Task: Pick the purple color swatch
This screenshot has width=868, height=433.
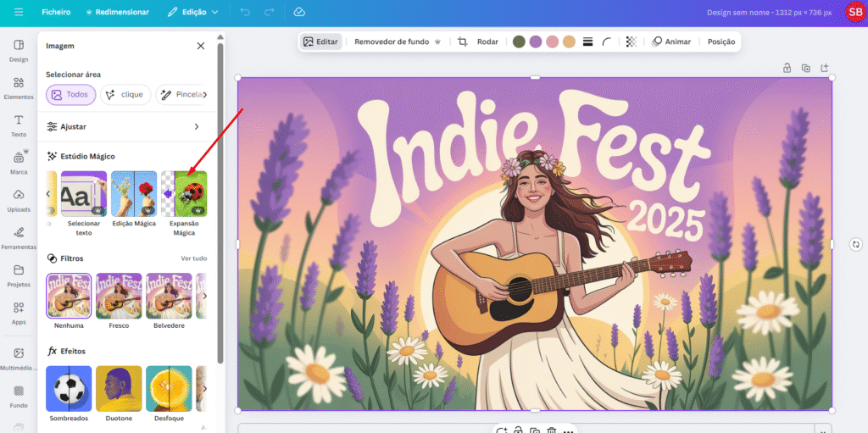Action: (536, 42)
